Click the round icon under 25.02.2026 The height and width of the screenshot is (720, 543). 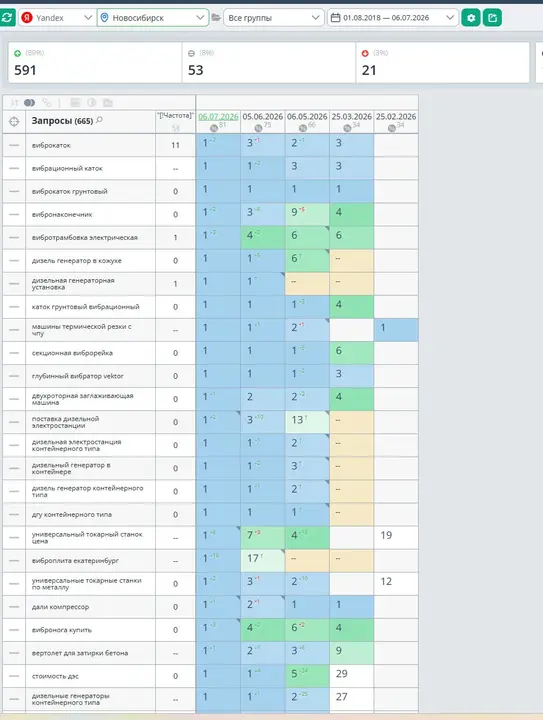(392, 128)
